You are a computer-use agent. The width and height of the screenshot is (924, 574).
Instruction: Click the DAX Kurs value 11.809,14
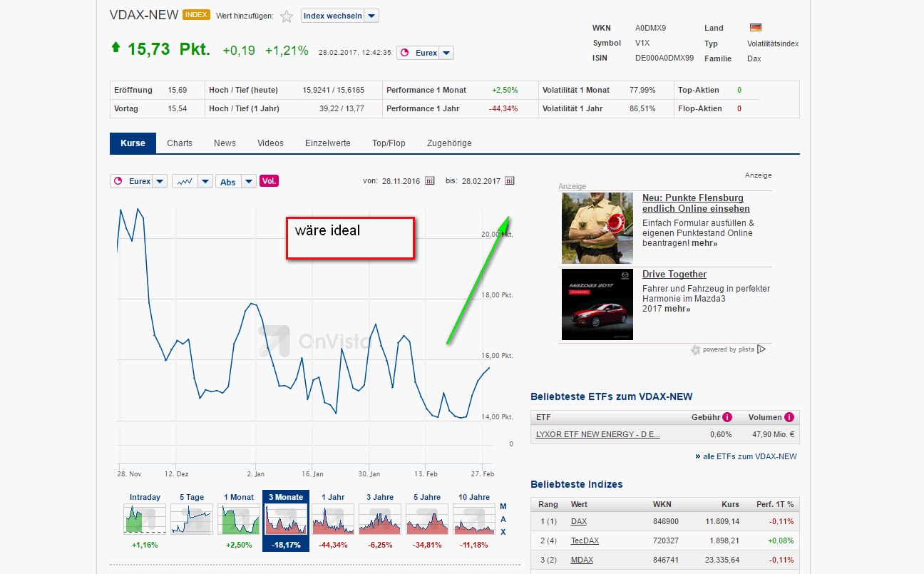tap(721, 522)
